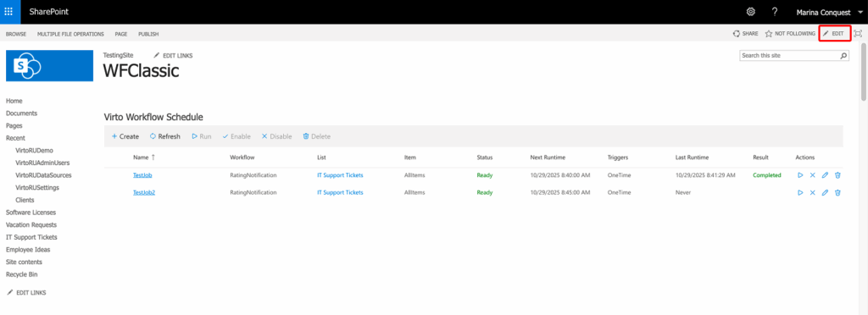Edit TestJob2 with pencil icon
The image size is (868, 315).
pos(825,193)
